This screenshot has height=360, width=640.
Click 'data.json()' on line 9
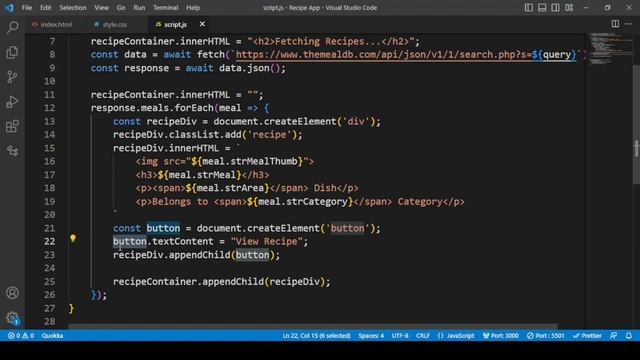249,68
